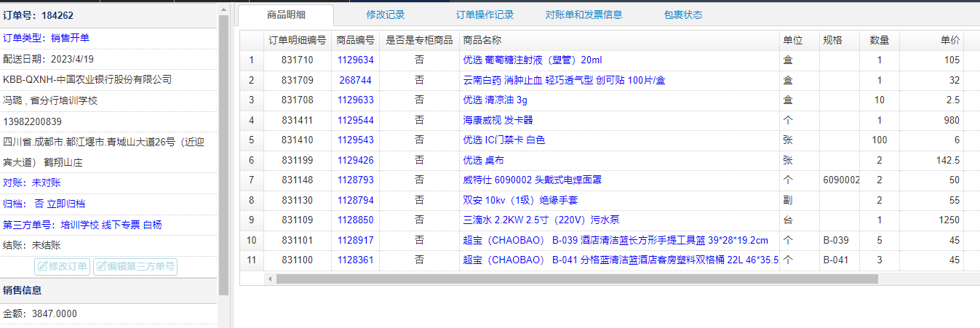Select order detail cell 831109
Viewport: 980px width, 328px height.
(297, 220)
